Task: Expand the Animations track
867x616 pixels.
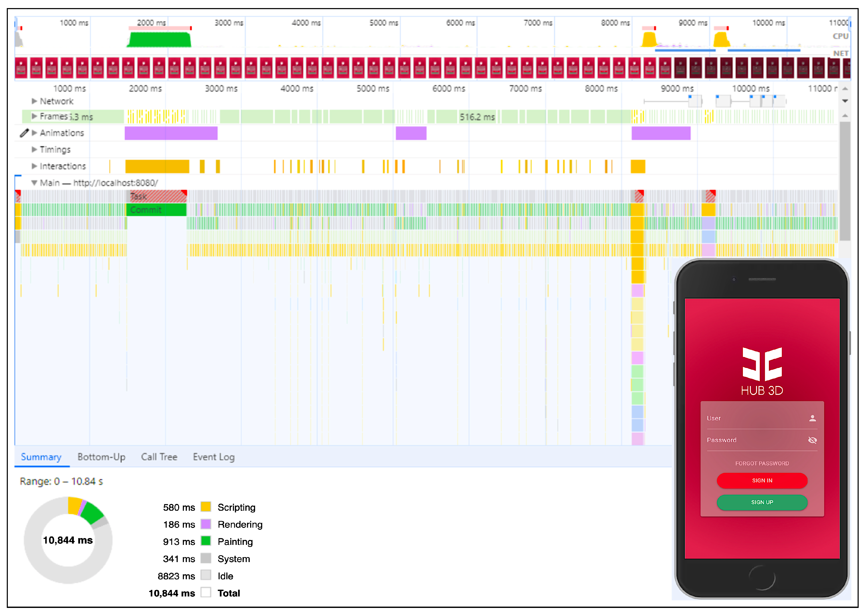Action: point(34,133)
